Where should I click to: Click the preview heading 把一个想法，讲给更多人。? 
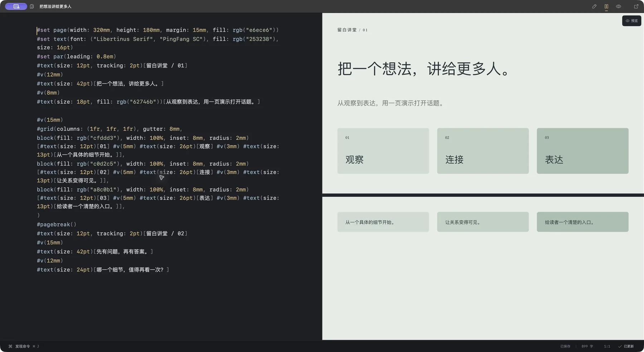(x=424, y=69)
